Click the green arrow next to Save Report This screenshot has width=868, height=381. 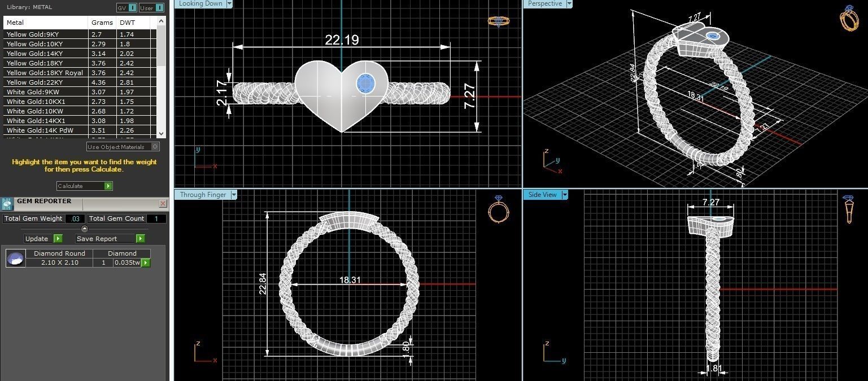(x=140, y=239)
